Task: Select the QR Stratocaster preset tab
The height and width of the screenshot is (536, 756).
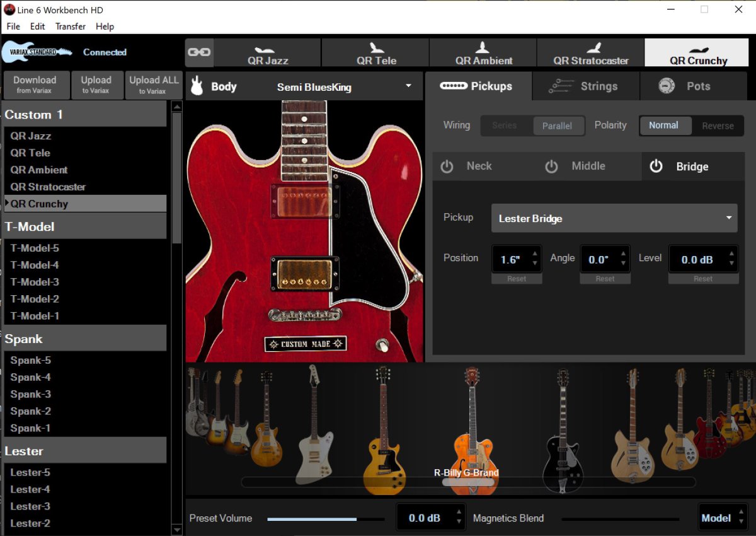Action: 591,52
